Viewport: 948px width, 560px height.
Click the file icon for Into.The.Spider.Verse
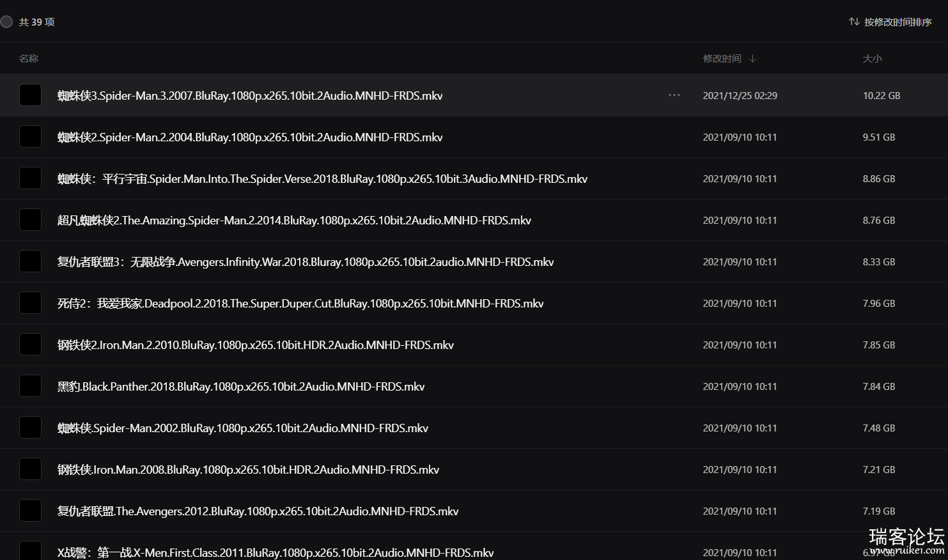(30, 178)
